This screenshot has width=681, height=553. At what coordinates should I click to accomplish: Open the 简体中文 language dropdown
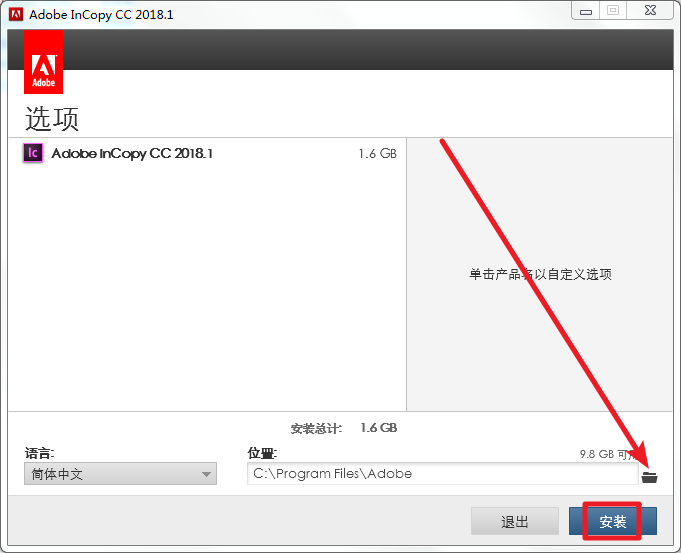120,474
